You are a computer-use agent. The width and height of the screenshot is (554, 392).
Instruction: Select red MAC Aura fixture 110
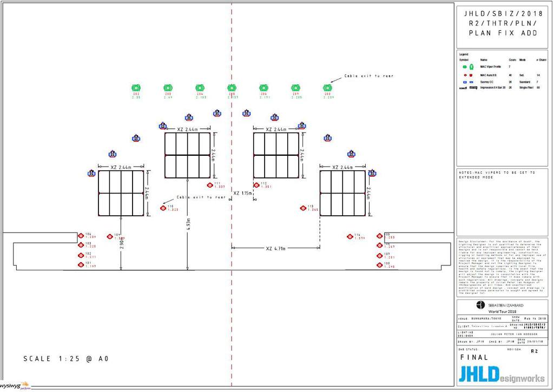pos(163,208)
